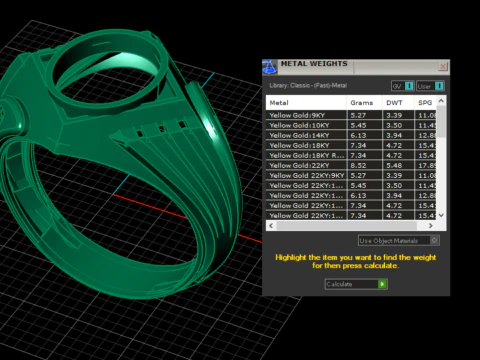The width and height of the screenshot is (480, 360).
Task: Click the 5.48 DWT value
Action: (394, 165)
